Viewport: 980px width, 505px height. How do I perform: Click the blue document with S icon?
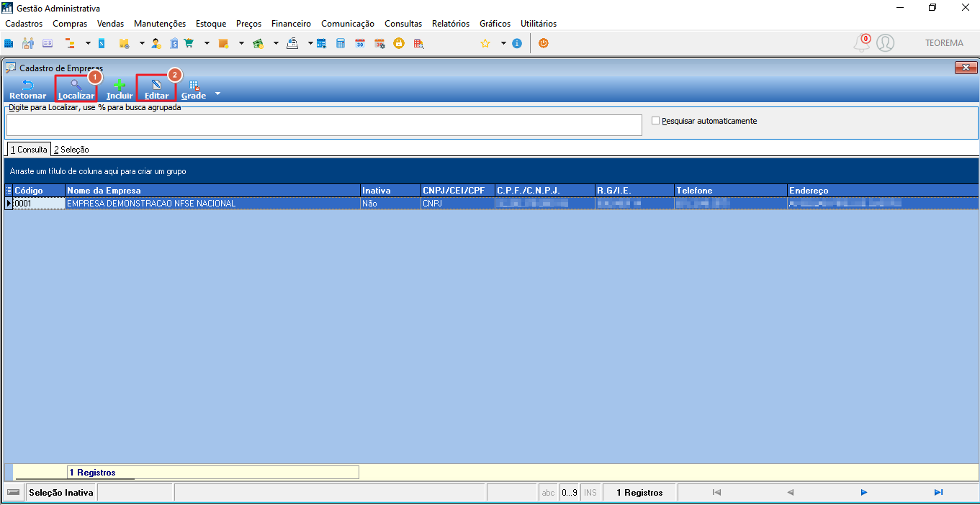click(x=102, y=43)
